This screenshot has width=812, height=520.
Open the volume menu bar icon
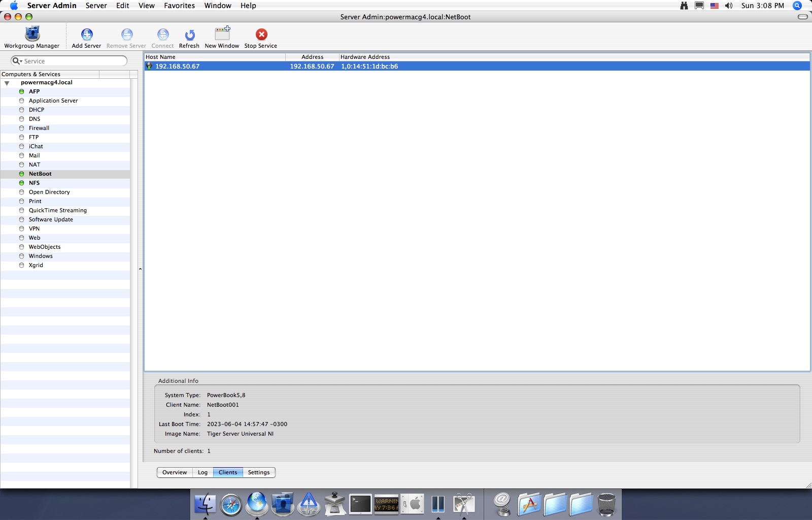(729, 6)
